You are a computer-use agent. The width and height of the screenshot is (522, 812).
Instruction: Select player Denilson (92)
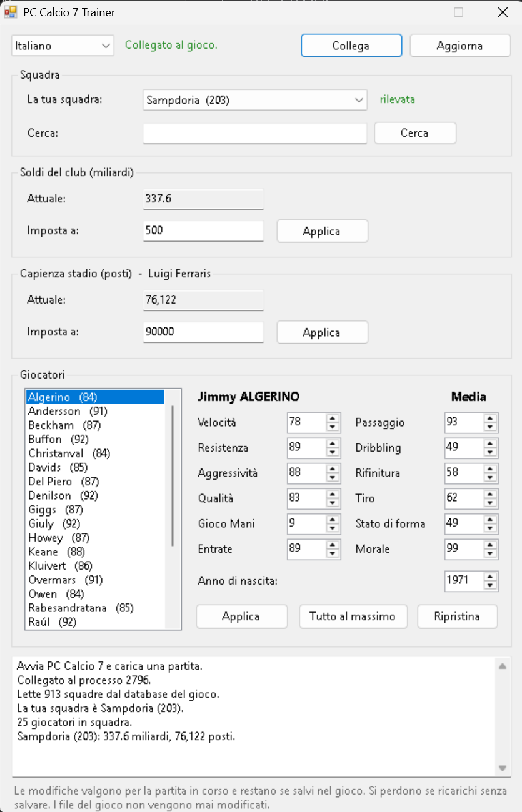click(x=94, y=495)
